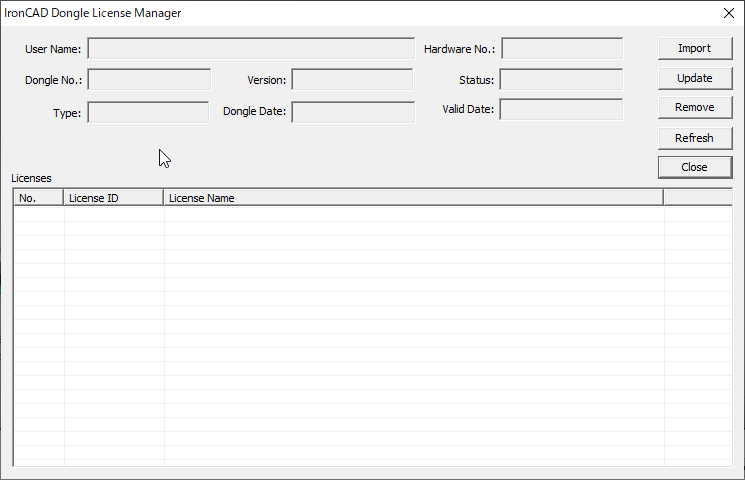Image resolution: width=745 pixels, height=480 pixels.
Task: Click the Type field
Action: [x=148, y=112]
